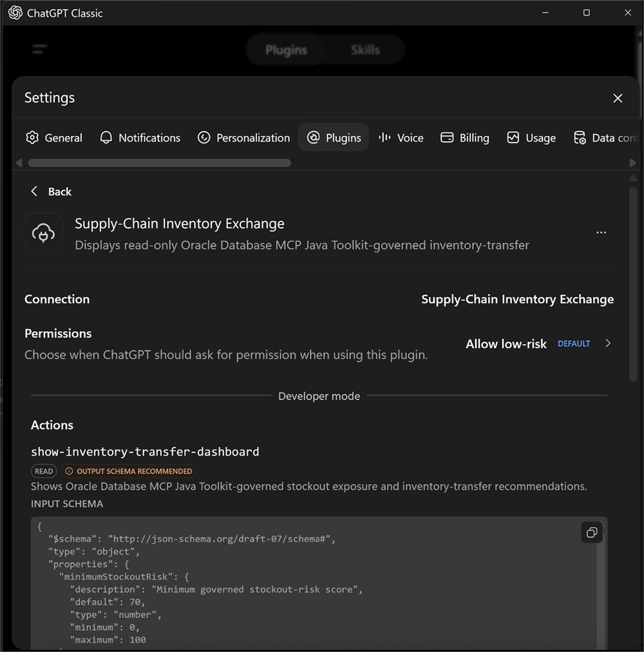
Task: Click the INPUT SCHEMA label
Action: coord(67,504)
